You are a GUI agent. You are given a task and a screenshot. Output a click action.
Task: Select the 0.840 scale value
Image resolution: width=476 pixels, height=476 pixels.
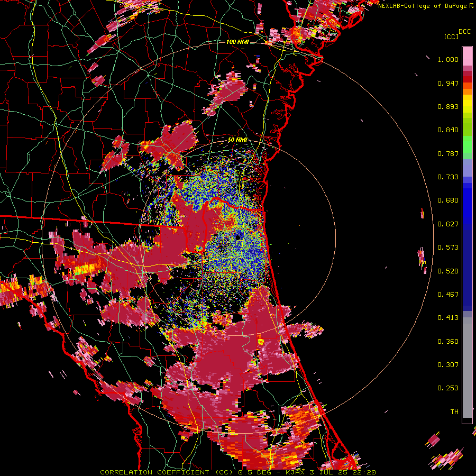tap(448, 130)
